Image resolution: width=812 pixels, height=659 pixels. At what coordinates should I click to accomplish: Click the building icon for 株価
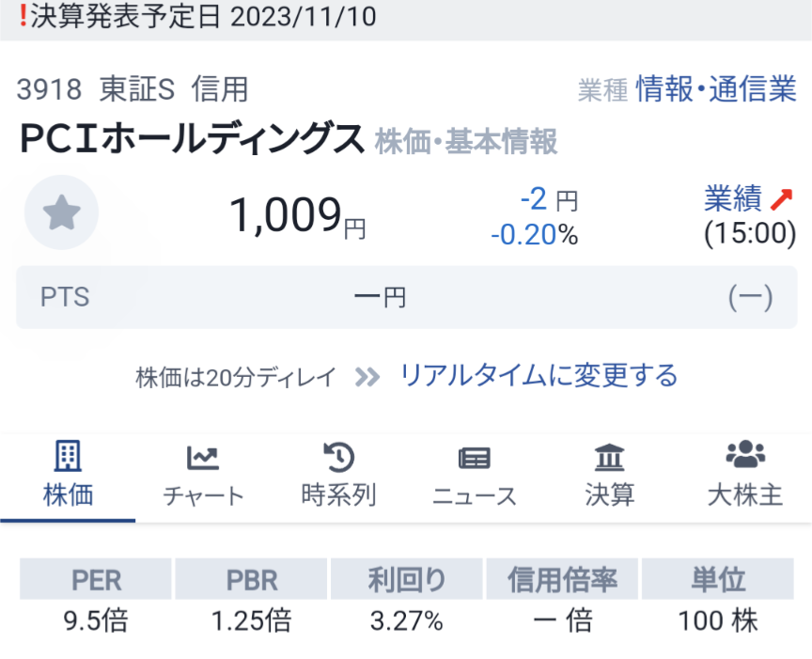tap(68, 458)
